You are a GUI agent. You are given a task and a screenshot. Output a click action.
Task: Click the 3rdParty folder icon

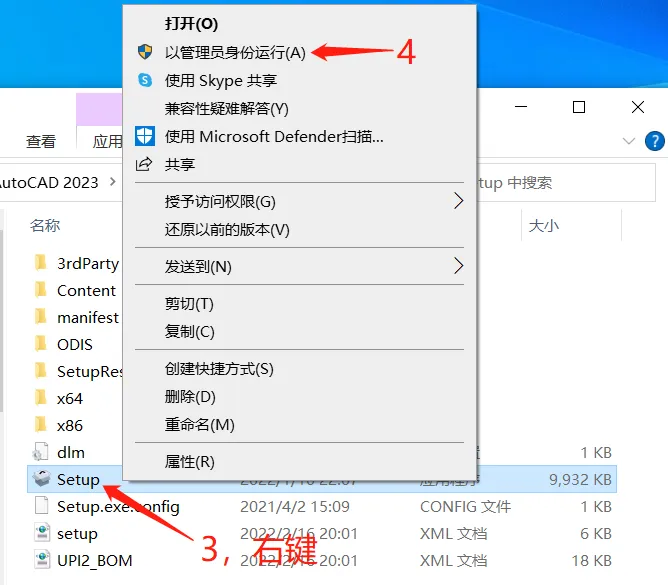pyautogui.click(x=41, y=263)
